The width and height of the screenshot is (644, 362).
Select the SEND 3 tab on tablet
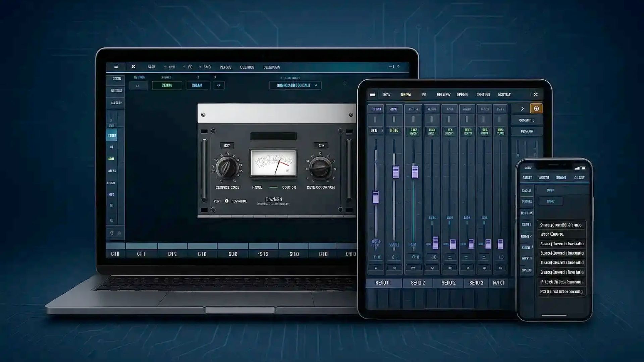point(476,283)
